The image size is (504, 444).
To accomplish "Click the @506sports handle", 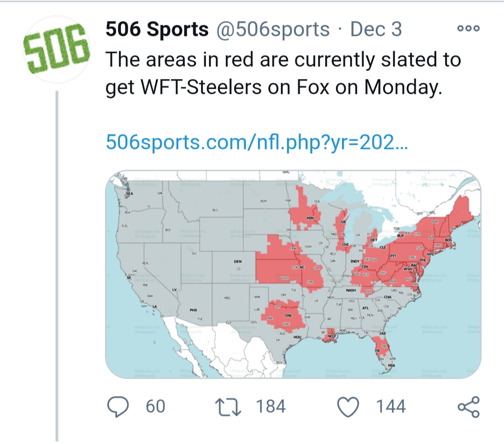I will click(x=273, y=29).
